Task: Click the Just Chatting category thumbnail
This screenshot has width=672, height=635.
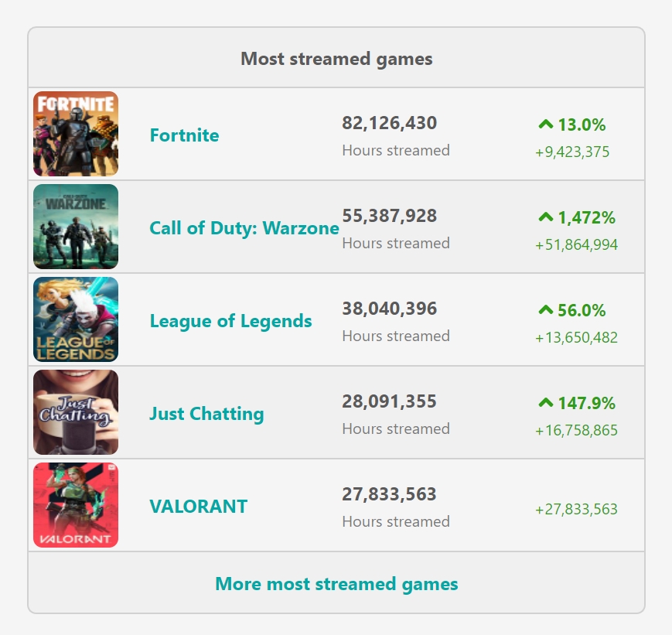Action: coord(76,412)
